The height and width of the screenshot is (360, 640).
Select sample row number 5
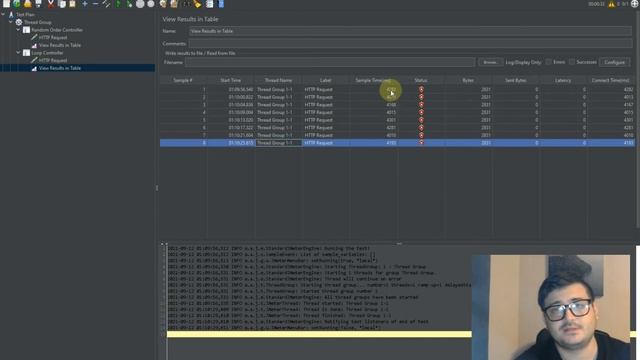397,120
